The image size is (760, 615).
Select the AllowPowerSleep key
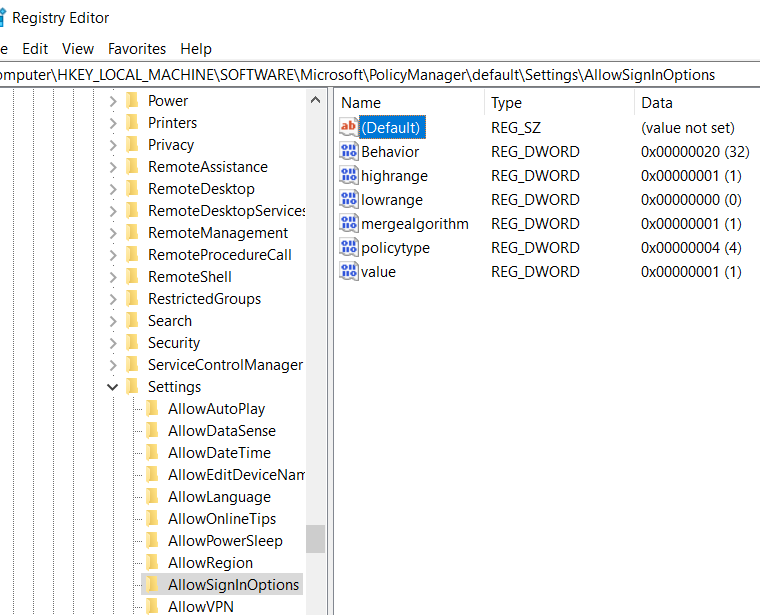click(x=225, y=541)
